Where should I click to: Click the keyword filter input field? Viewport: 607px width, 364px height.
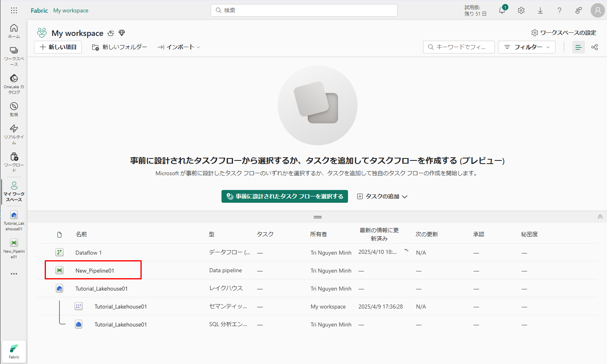click(x=459, y=47)
